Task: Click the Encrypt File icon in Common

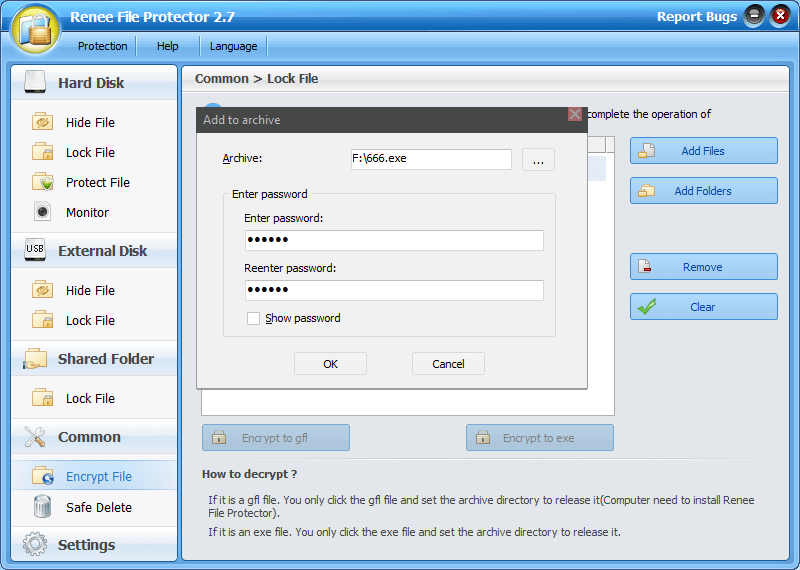Action: tap(42, 477)
